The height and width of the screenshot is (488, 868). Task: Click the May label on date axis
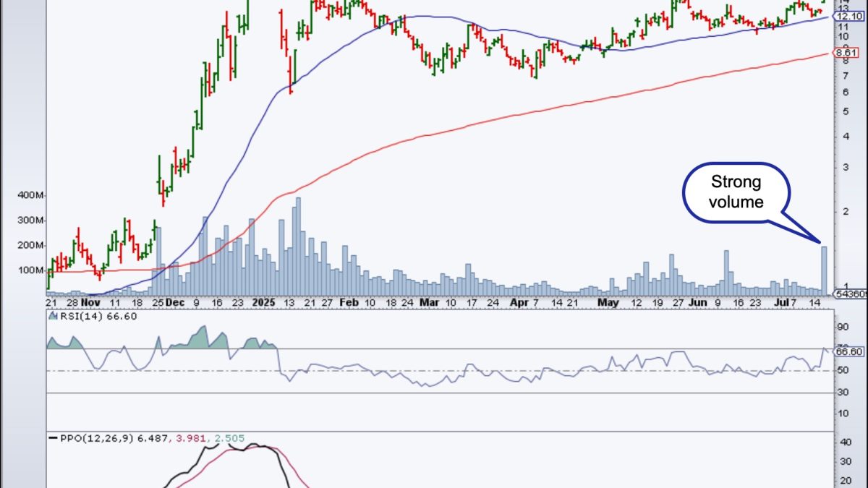click(608, 303)
